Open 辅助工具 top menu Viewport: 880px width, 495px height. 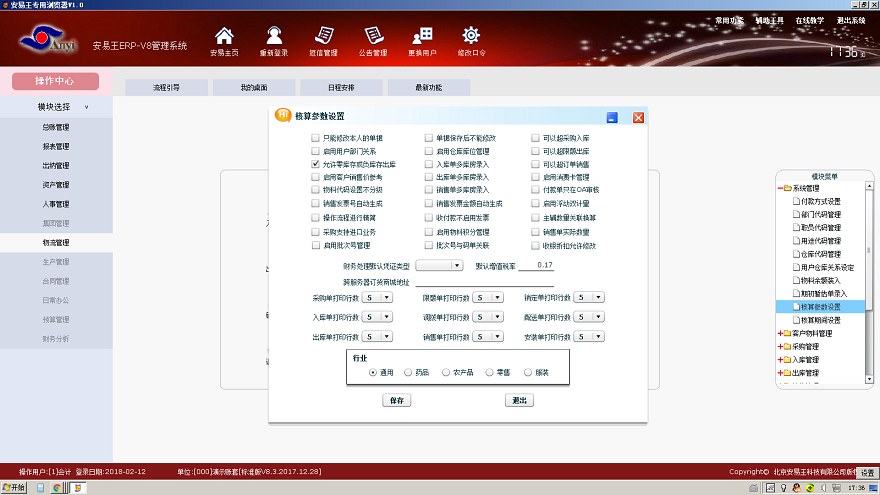(x=769, y=20)
